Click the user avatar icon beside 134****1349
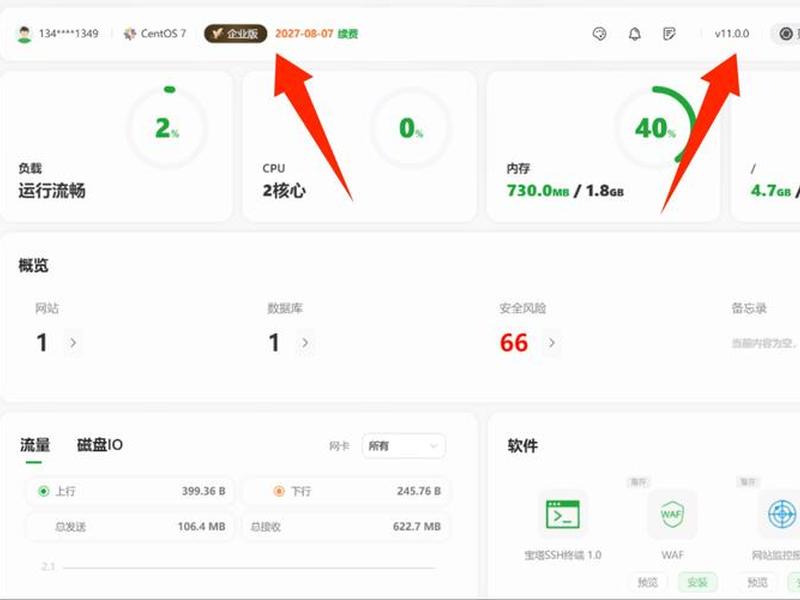The width and height of the screenshot is (800, 600). point(24,34)
